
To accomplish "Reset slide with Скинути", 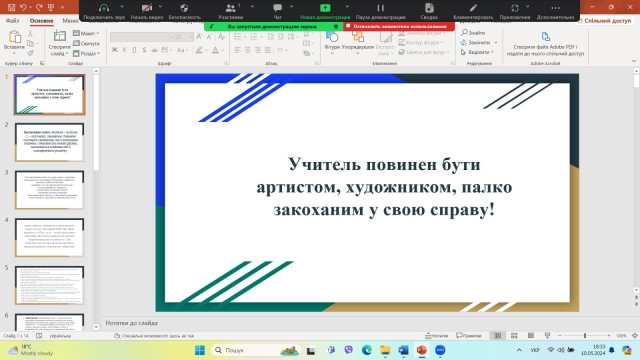I will (x=86, y=43).
